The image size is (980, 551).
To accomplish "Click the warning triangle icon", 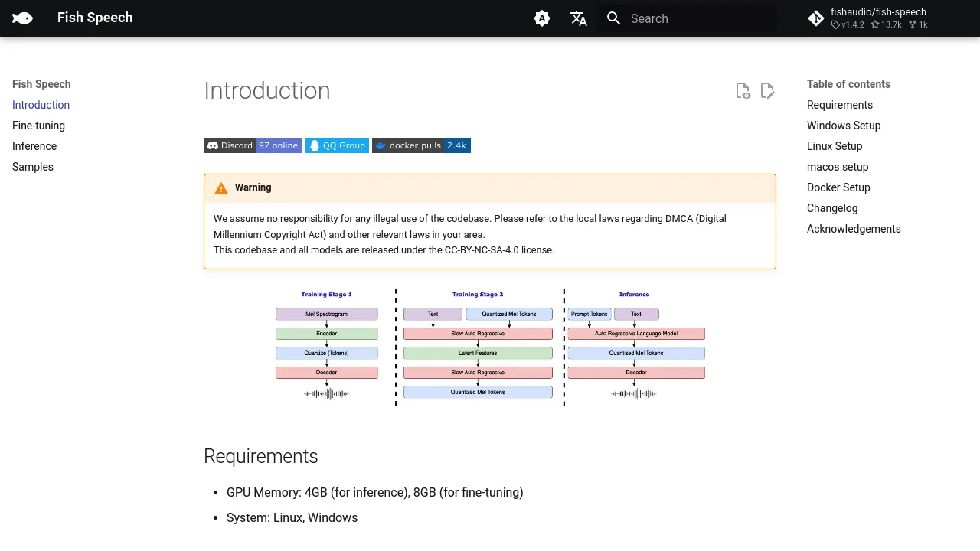I will click(221, 188).
